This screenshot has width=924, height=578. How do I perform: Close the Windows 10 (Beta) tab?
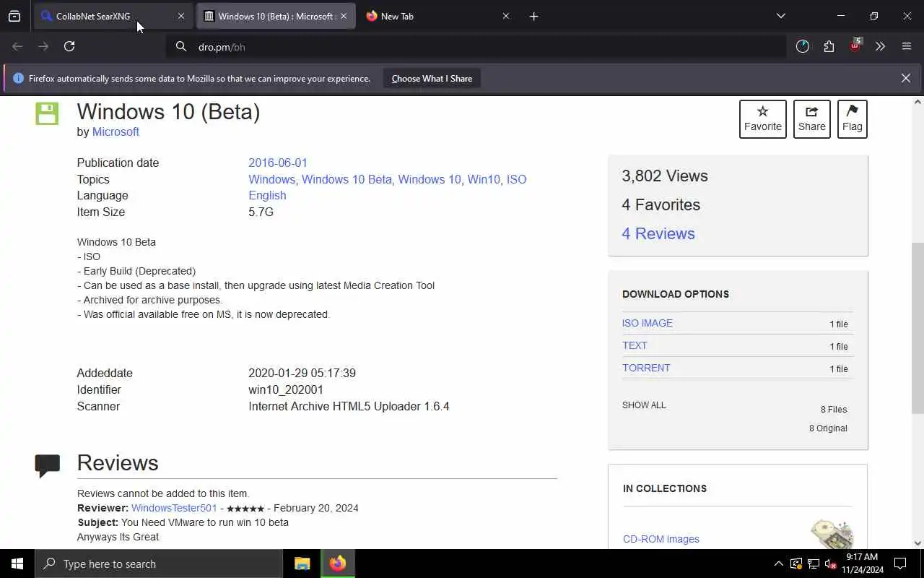pyautogui.click(x=344, y=16)
